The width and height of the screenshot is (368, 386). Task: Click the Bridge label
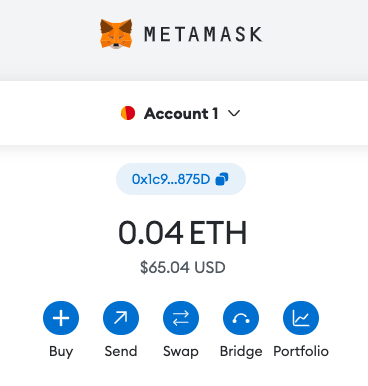[x=241, y=352]
